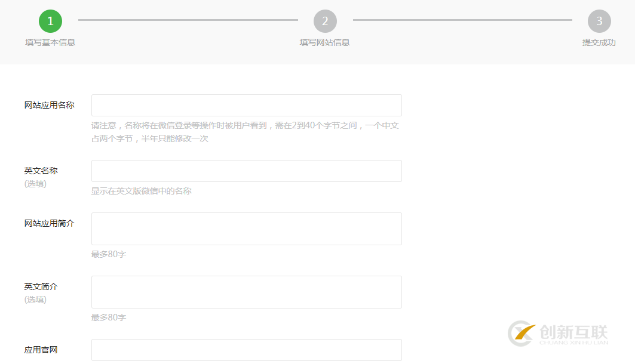Click the progress line between steps 1 and 2
The image size is (635, 364).
[188, 20]
